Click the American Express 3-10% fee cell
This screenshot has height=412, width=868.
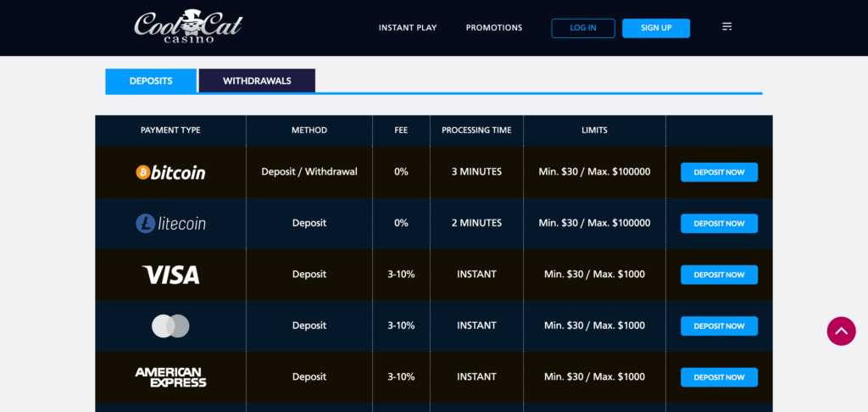coord(401,376)
